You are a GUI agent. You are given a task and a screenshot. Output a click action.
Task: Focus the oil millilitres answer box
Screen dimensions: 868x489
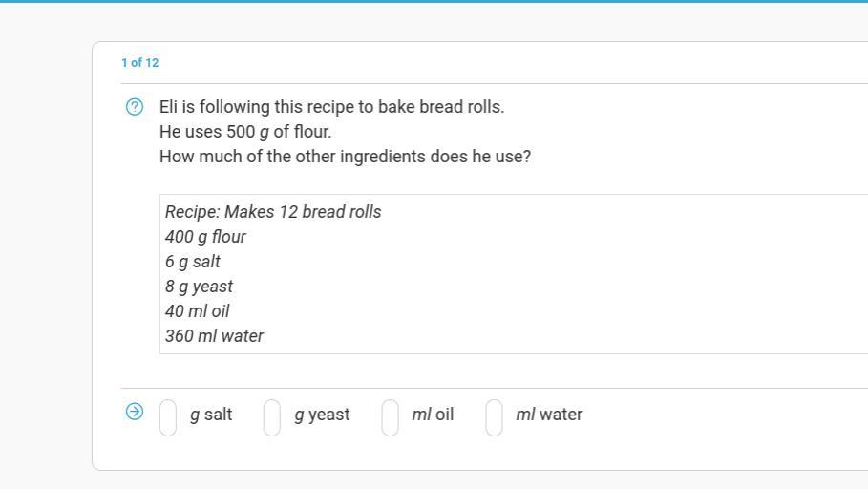tap(390, 416)
